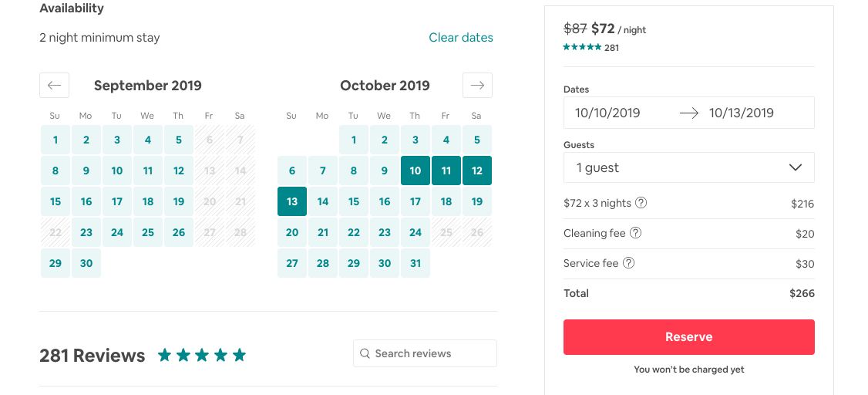
Task: Click the star rating beside 281 Reviews
Action: tap(201, 355)
